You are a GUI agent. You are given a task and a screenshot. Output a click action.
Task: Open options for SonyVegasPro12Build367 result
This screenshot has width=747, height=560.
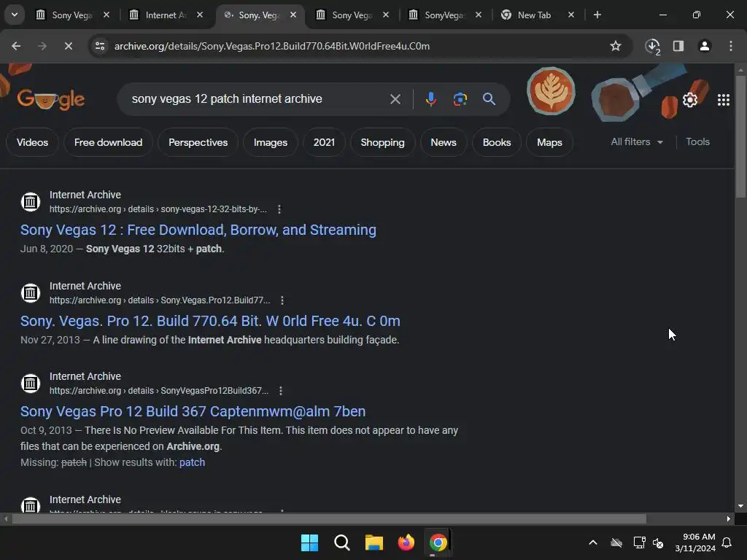281,391
